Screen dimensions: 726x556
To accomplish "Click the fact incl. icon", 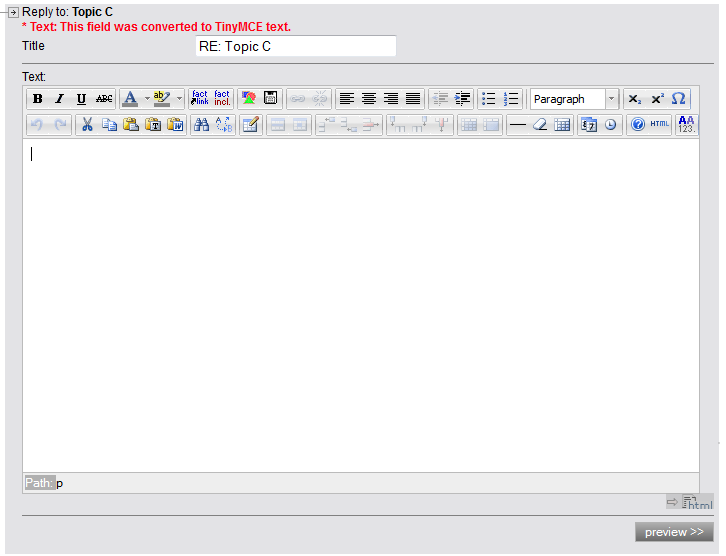I will click(222, 98).
